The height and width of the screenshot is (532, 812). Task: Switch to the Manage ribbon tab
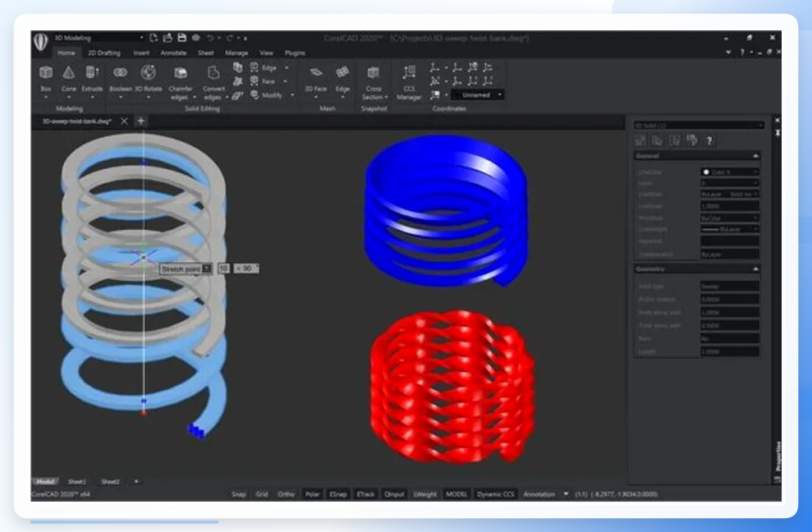[x=236, y=53]
